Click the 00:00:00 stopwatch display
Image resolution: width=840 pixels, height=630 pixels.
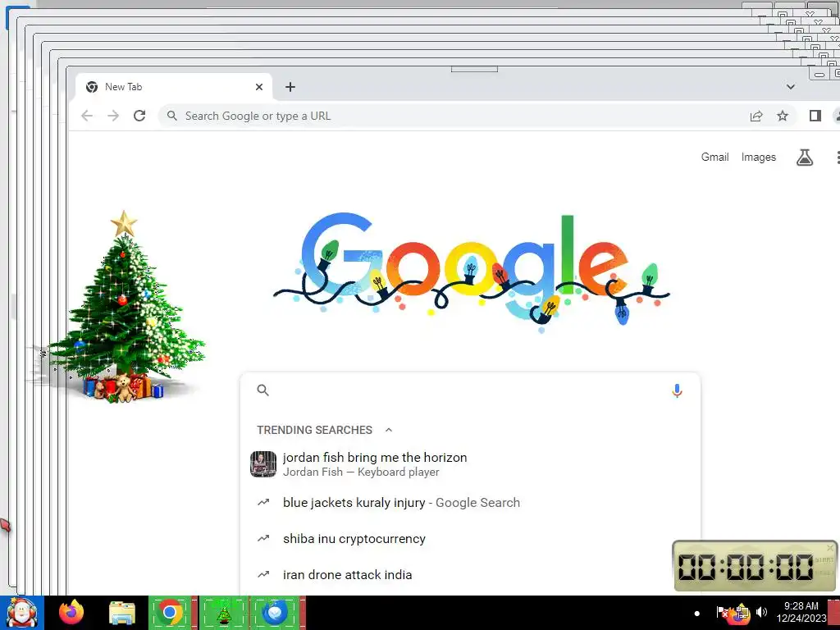point(746,567)
